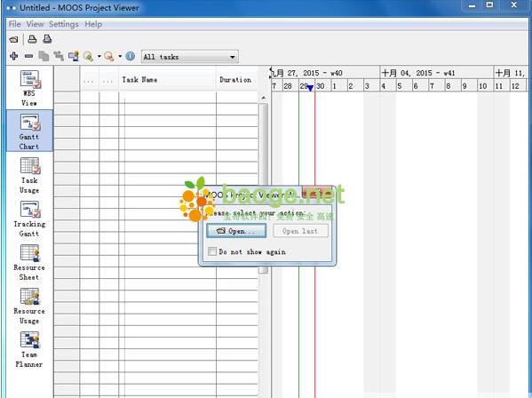Click the Duration column header
The image size is (532, 398).
pyautogui.click(x=237, y=80)
